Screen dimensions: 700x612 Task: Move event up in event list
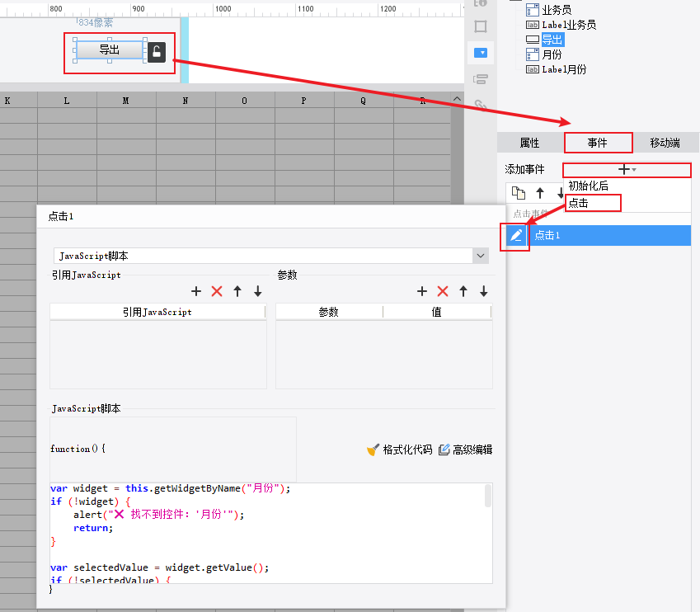tap(540, 193)
